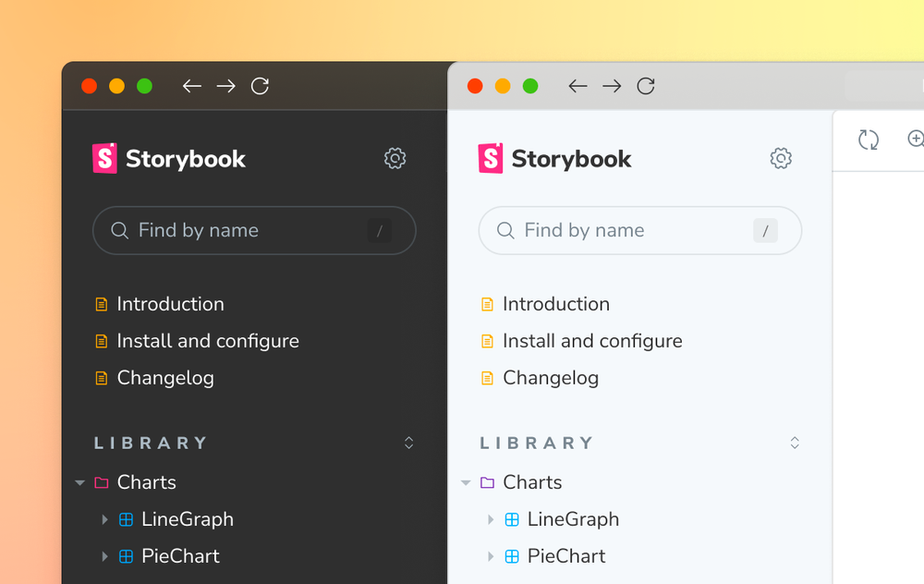Expand PieChart component in light sidebar
924x584 pixels.
click(x=491, y=556)
